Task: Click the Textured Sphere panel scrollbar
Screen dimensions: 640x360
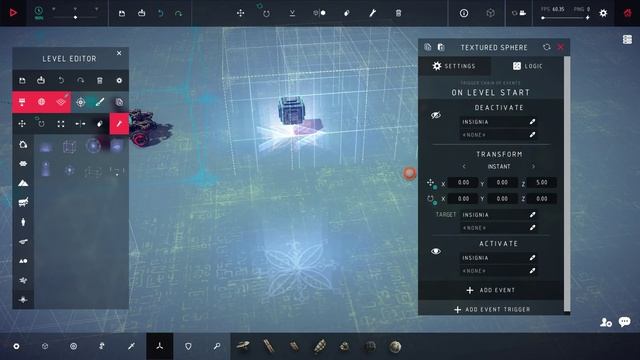Action: point(567,184)
